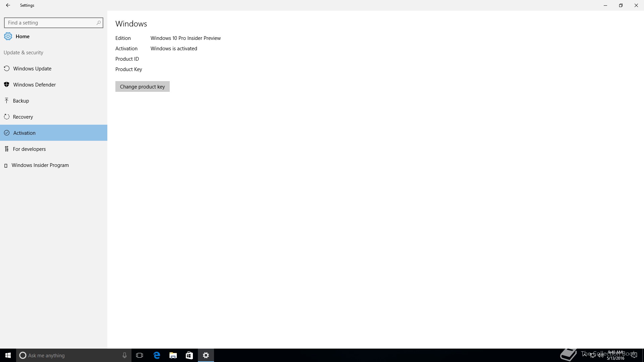Open the volume tray icon

pos(600,355)
